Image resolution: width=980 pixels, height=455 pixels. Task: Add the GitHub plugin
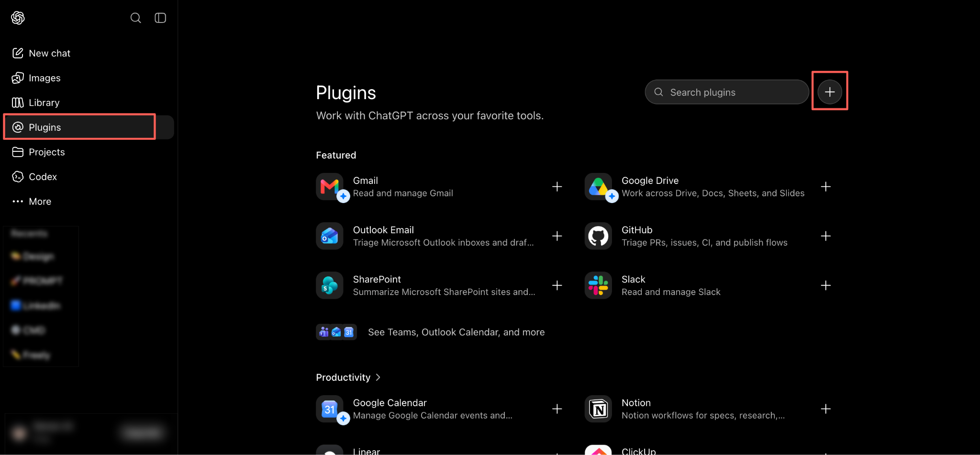pyautogui.click(x=825, y=236)
